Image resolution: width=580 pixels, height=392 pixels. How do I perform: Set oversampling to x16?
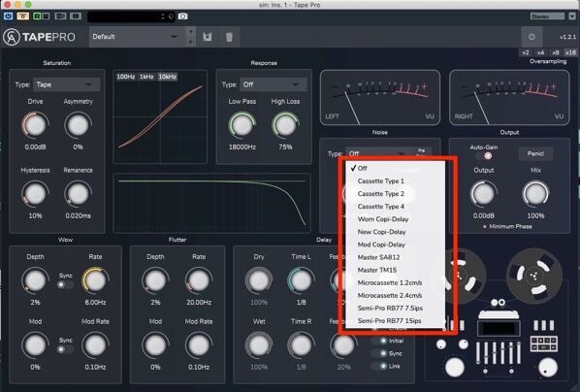[x=570, y=52]
